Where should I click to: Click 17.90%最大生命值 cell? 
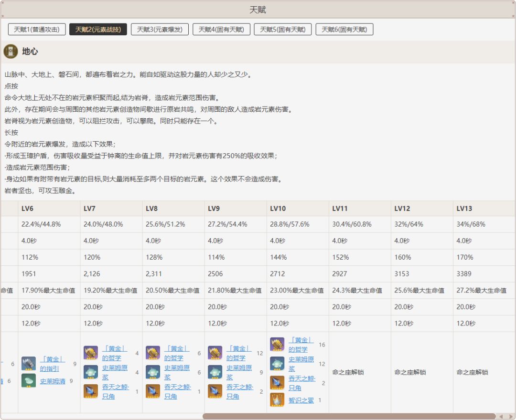pos(48,291)
